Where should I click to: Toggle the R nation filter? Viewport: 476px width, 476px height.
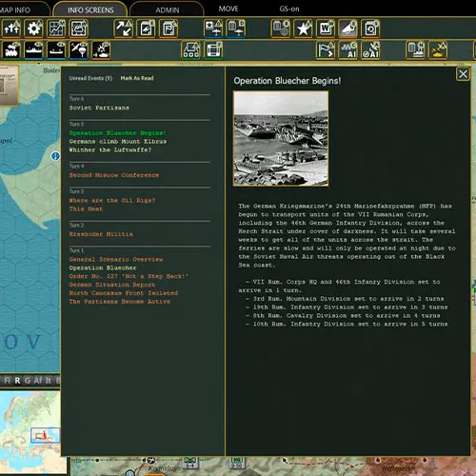coord(17,380)
